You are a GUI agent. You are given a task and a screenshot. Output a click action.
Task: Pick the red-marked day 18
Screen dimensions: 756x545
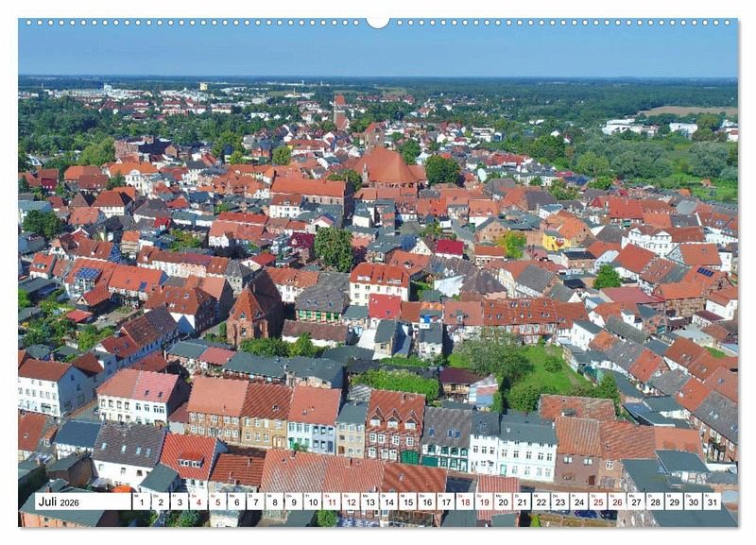click(465, 502)
